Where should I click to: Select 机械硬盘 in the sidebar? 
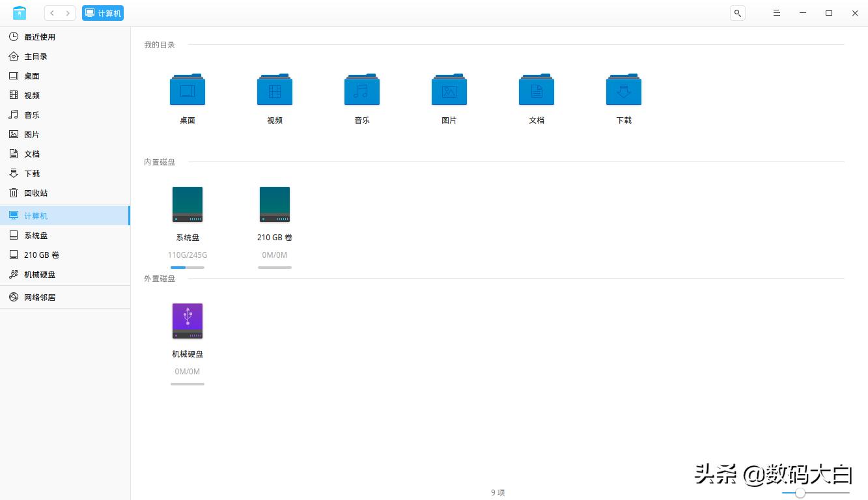coord(40,275)
